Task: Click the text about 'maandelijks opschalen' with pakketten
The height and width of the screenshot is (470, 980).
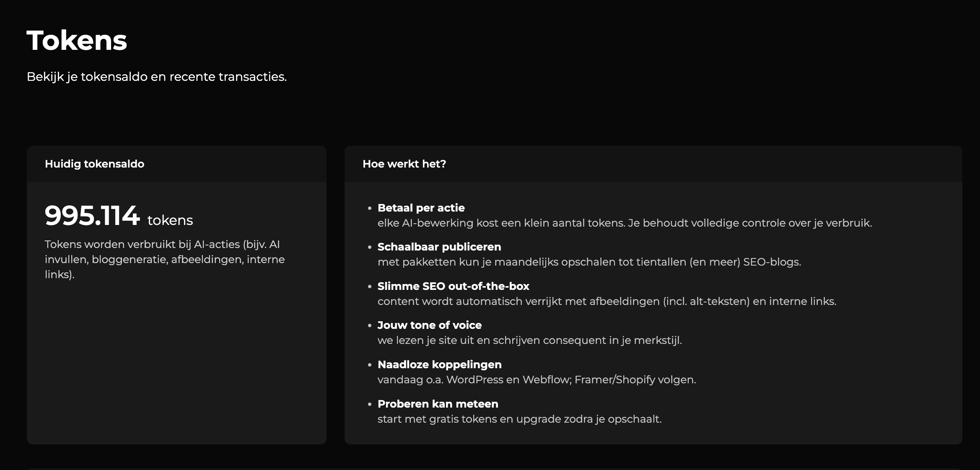Action: [x=589, y=262]
